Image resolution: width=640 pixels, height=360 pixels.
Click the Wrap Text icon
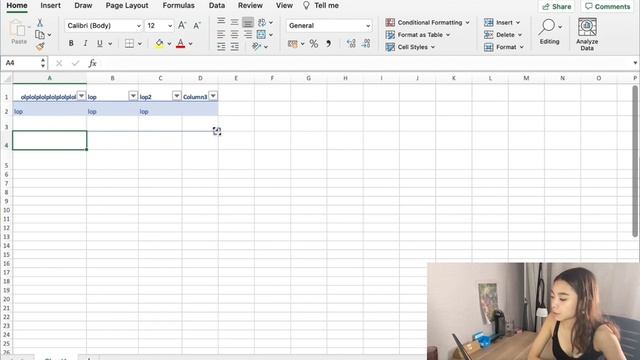262,22
